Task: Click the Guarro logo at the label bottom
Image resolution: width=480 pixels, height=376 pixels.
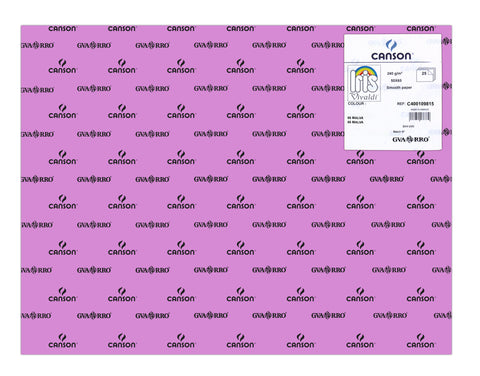Action: (411, 139)
